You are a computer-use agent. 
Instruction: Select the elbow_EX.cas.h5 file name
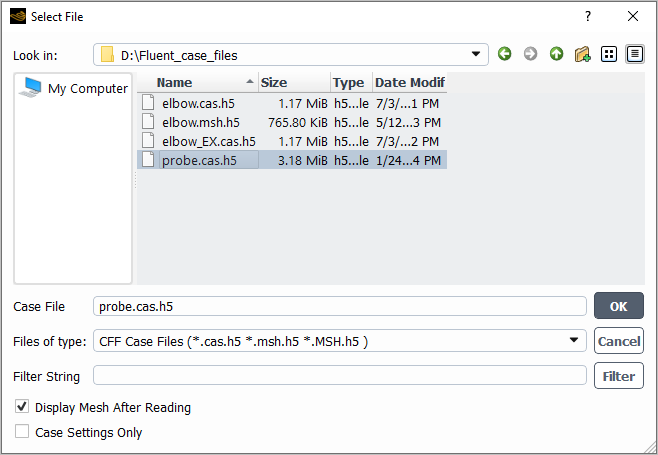click(x=209, y=142)
